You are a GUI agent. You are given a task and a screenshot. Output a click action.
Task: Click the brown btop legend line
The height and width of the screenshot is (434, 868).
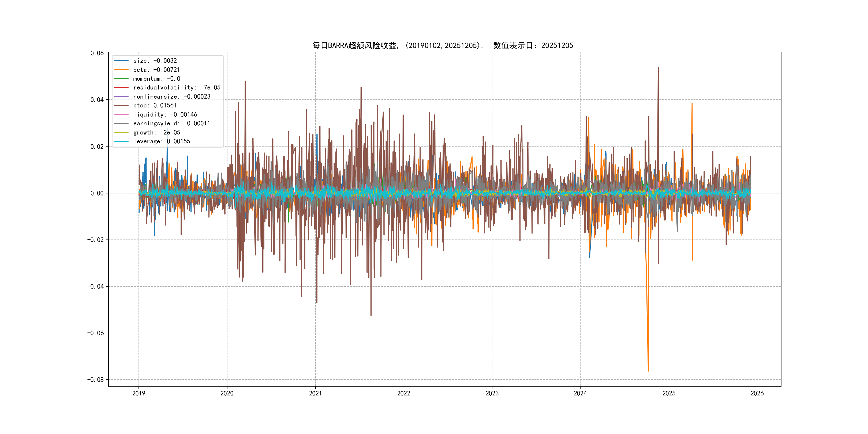[121, 106]
